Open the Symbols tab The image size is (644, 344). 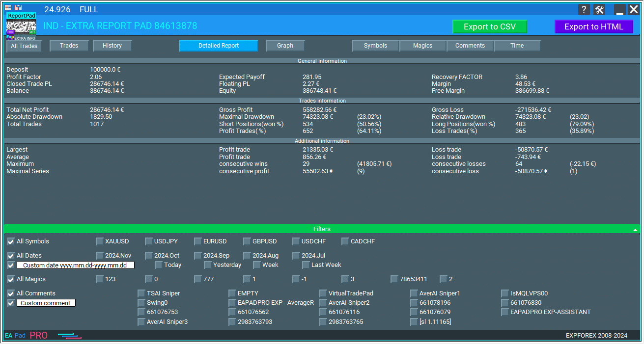pyautogui.click(x=375, y=46)
